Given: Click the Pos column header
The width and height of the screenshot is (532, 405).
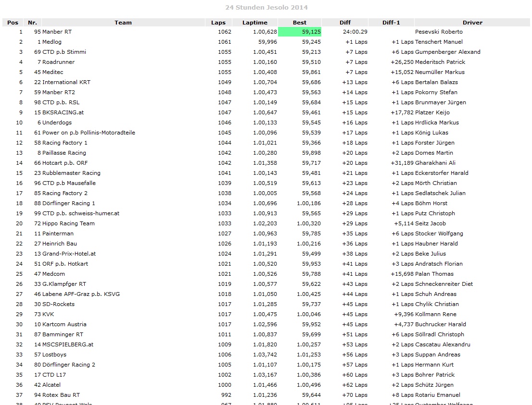Looking at the screenshot, I should 13,23.
